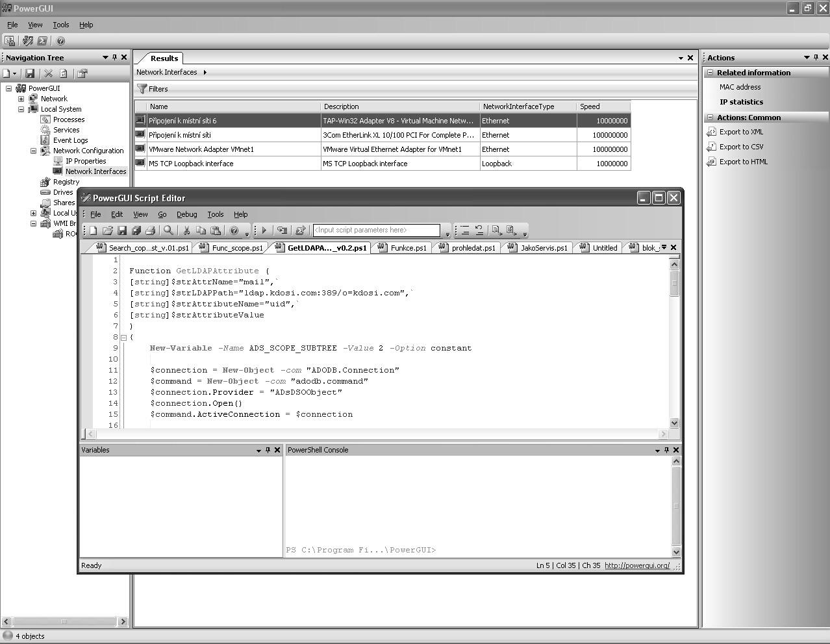Switch to prohledat.ps1 tab
Viewport: 830px width, 644px height.
tap(468, 247)
